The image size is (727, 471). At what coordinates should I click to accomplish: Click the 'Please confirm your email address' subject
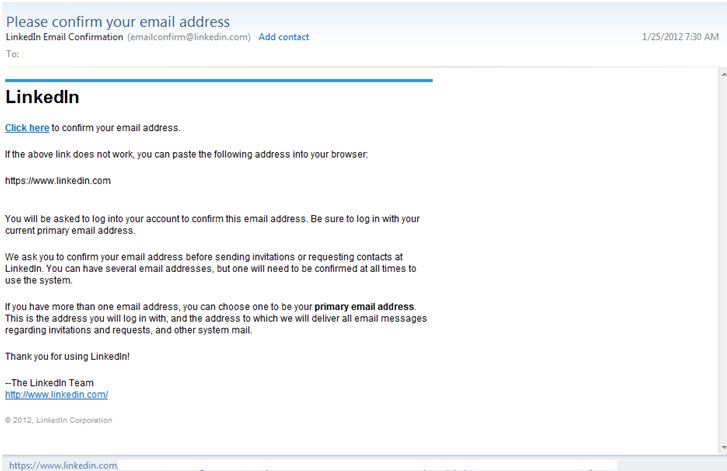[118, 21]
